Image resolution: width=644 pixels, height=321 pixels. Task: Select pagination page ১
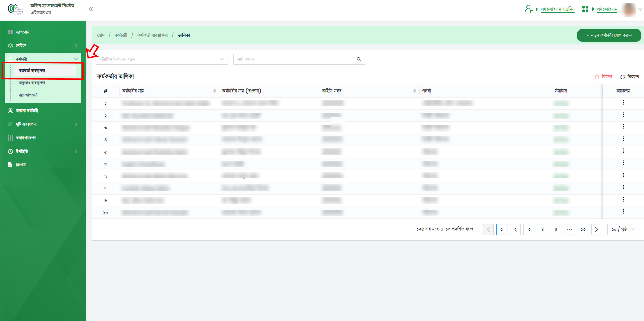point(501,229)
